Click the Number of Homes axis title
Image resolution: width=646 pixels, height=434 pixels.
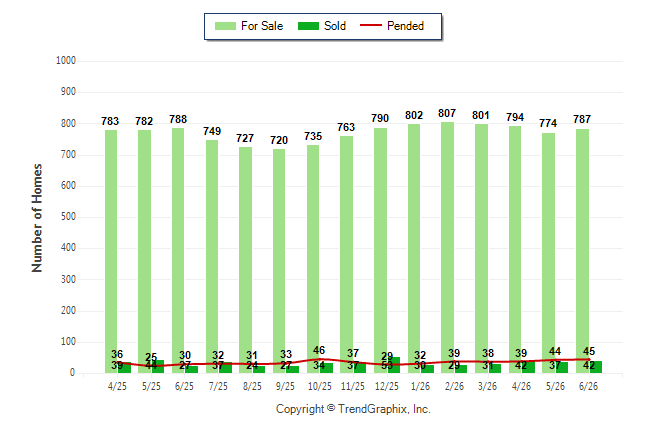pos(37,218)
